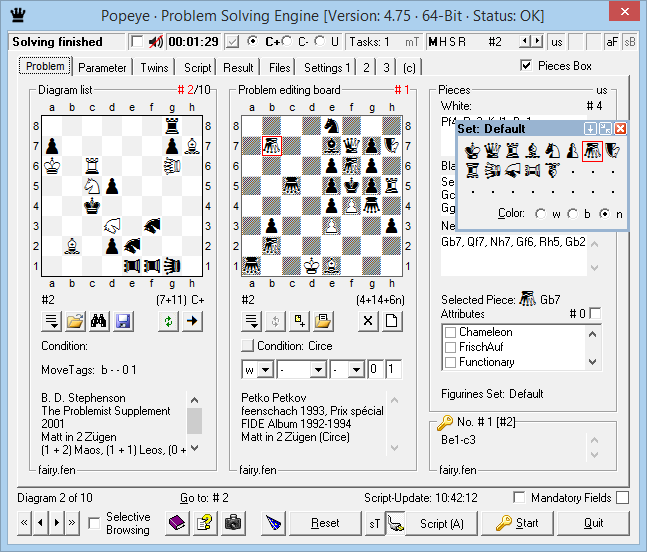This screenshot has width=647, height=552.
Task: Open folder icon under diagram list
Action: coord(75,321)
